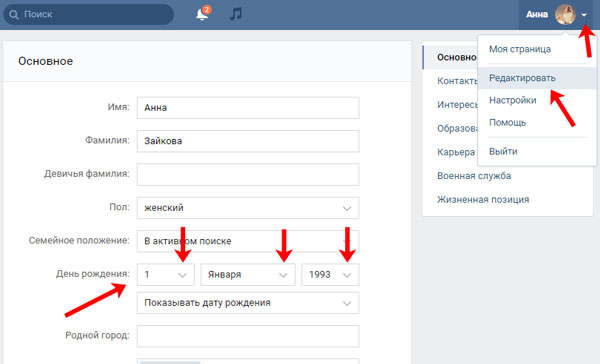Click the Имя field containing Анна
The image size is (600, 364).
[248, 108]
